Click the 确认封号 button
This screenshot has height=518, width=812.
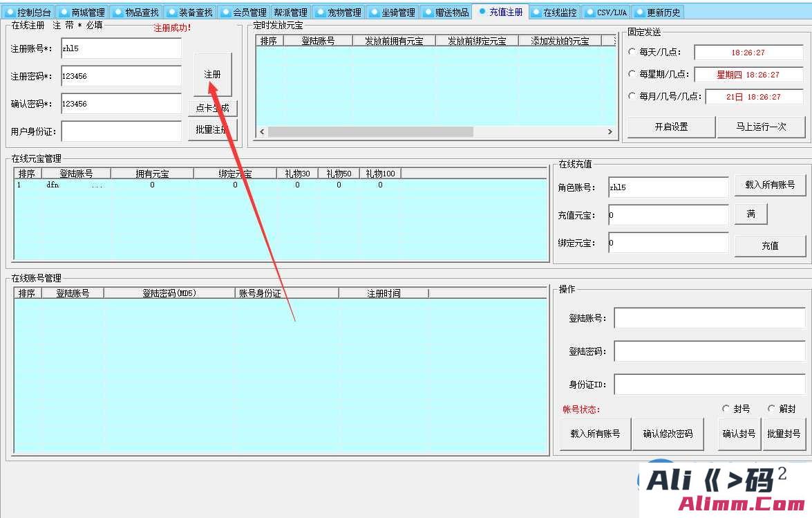[739, 434]
